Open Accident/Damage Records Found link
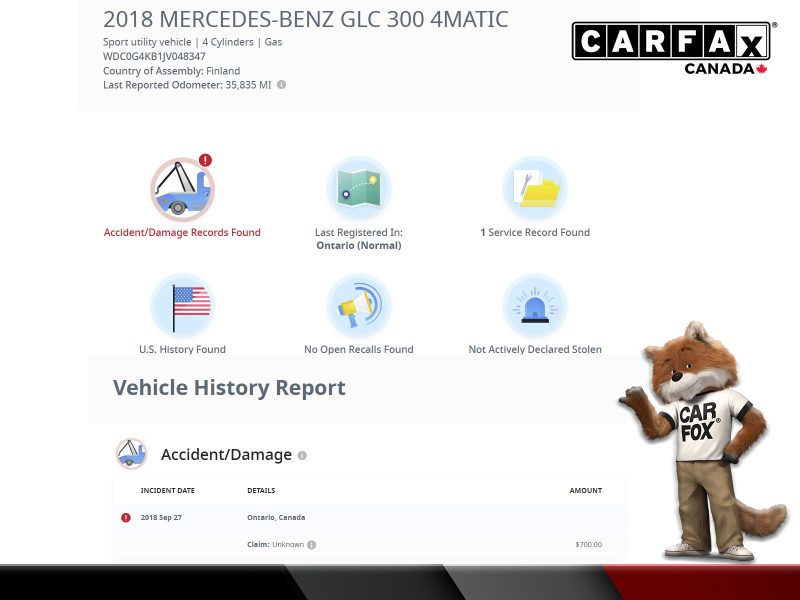 (182, 233)
